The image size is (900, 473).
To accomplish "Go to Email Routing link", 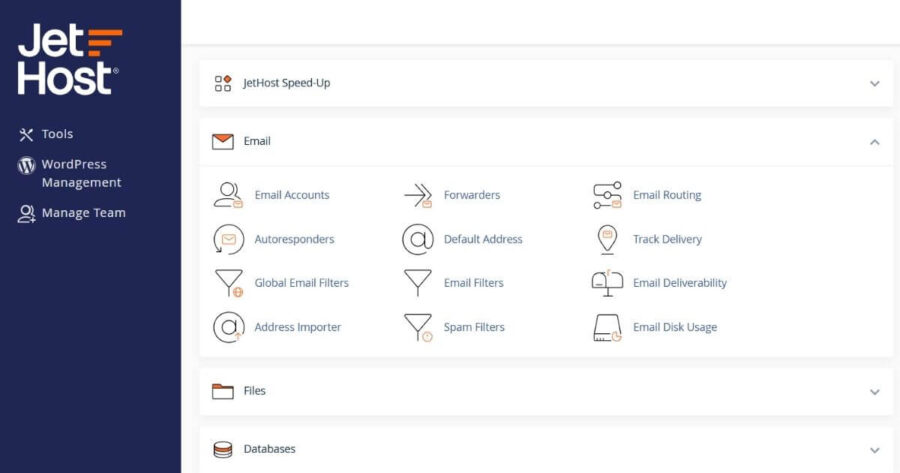I will click(x=667, y=195).
